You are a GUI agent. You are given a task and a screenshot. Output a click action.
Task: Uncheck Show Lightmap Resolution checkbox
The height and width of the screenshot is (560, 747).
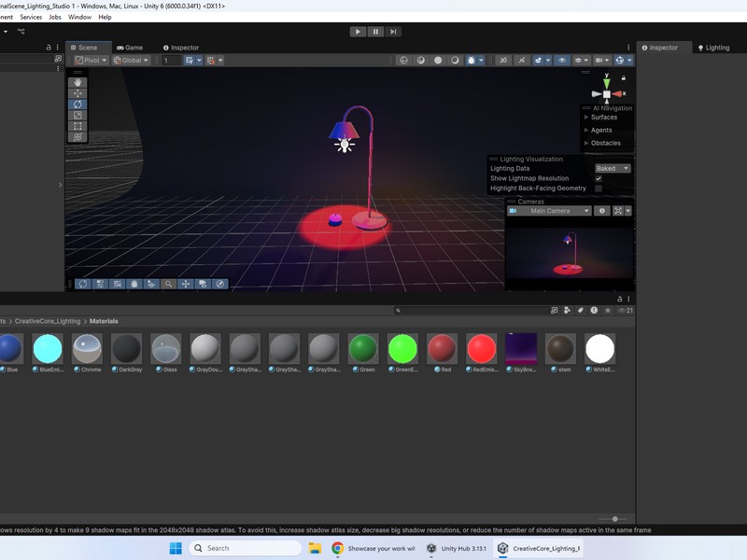[x=599, y=178]
